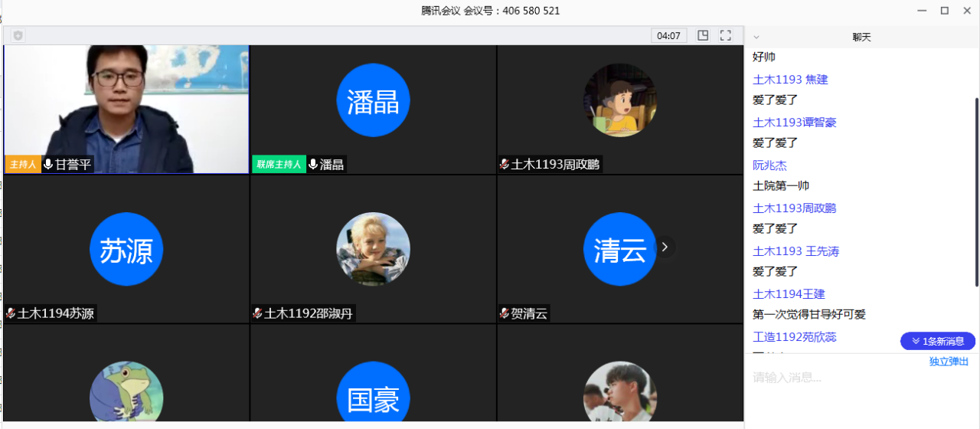Click the message 第一次觉得甘导好可爱
The image size is (980, 429).
pos(809,315)
